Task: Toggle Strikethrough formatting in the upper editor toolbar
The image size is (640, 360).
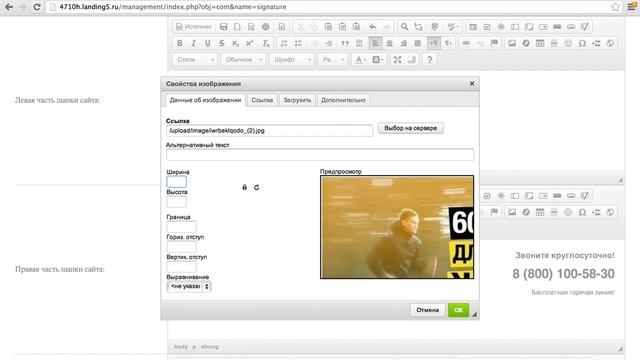Action: [x=222, y=43]
